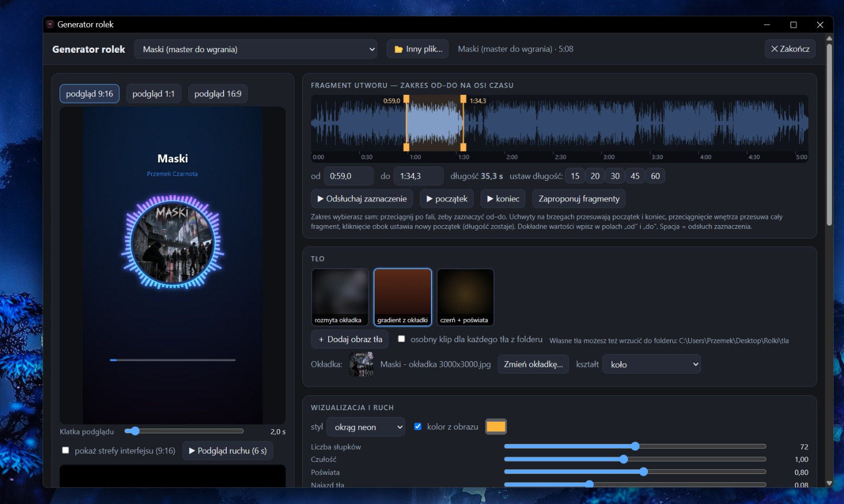Image resolution: width=844 pixels, height=504 pixels.
Task: Click the selection start handle on waveform
Action: pos(406,123)
